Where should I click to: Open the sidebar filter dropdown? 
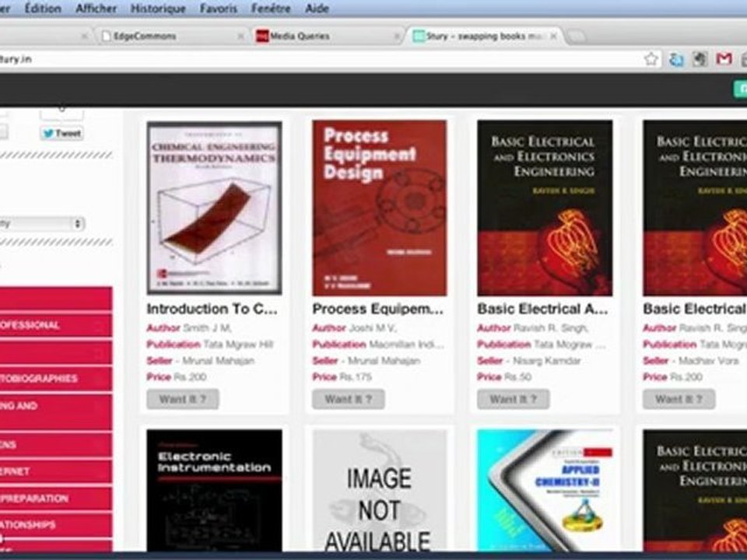pos(42,223)
